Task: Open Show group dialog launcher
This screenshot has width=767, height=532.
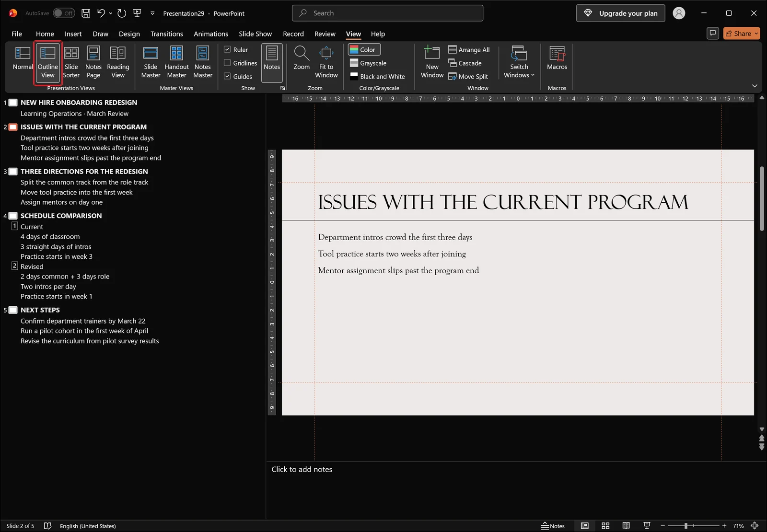Action: tap(283, 88)
